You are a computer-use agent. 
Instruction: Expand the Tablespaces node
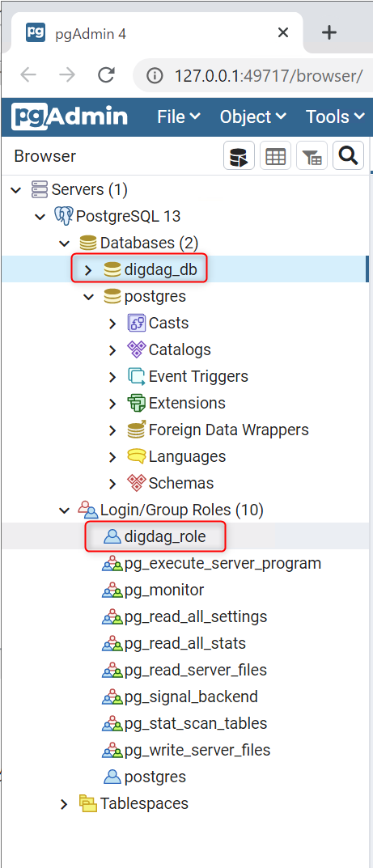pyautogui.click(x=65, y=804)
